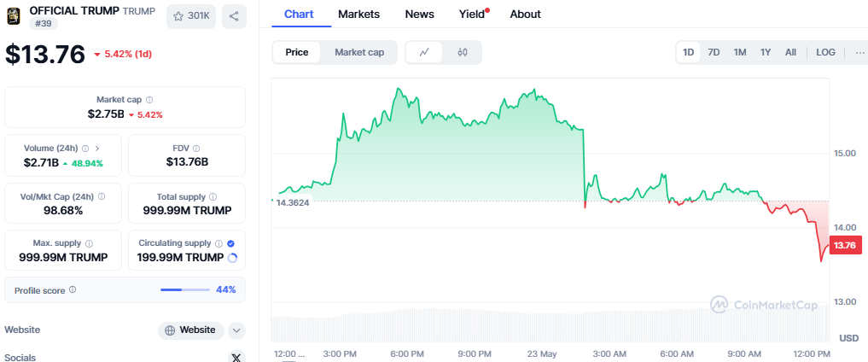
Task: Click the $13.76B FDV value
Action: click(187, 162)
